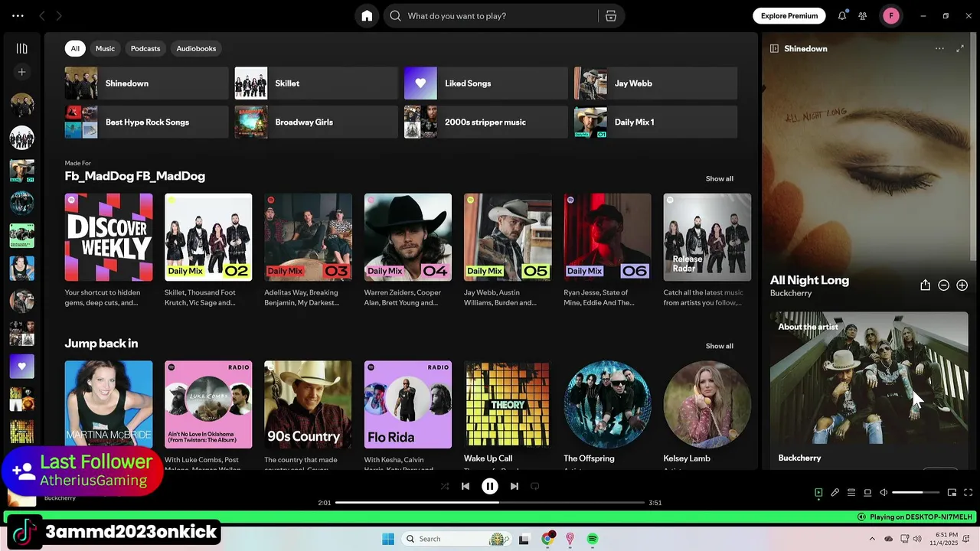Toggle repeat mode
The image size is (980, 551).
(x=535, y=486)
